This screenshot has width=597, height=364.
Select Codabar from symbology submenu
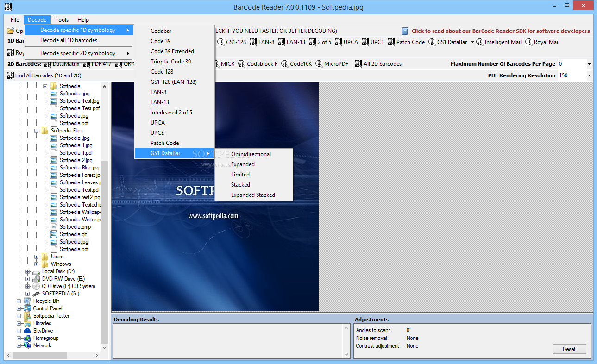pos(174,31)
